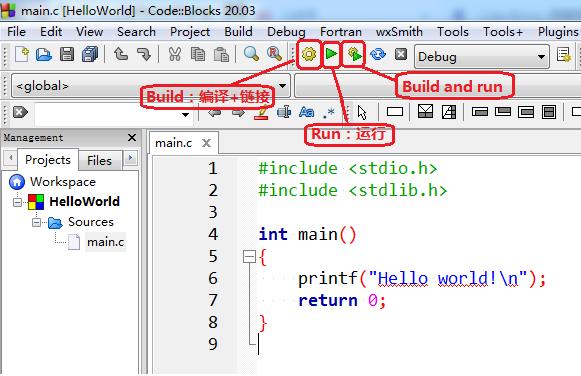This screenshot has width=581, height=376.
Task: Click the Workspace home icon
Action: coord(17,182)
